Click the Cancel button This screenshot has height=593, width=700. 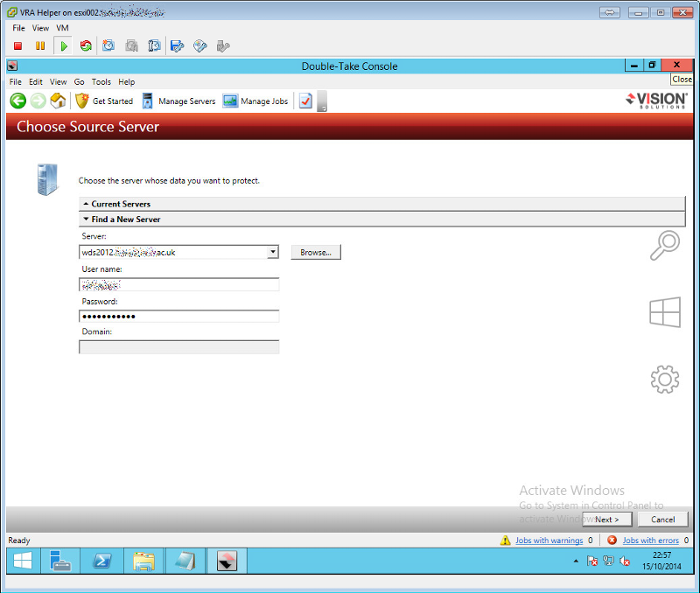click(662, 520)
